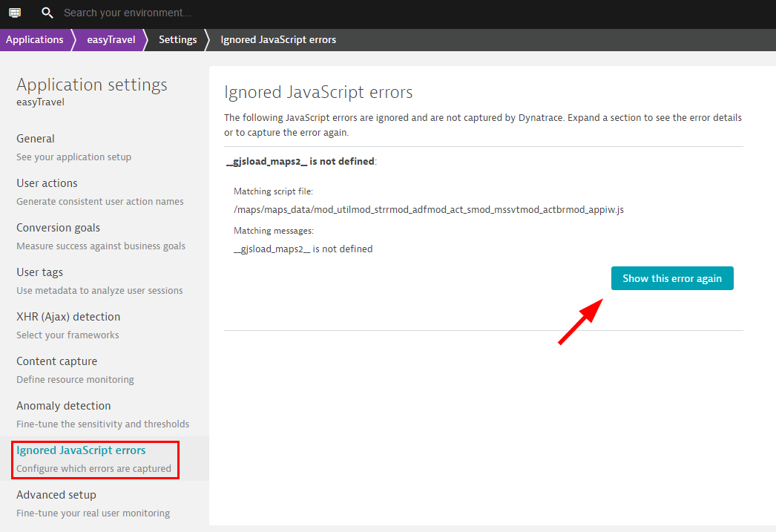Click Ignored JavaScript errors sidebar item
Image resolution: width=776 pixels, height=532 pixels.
[x=81, y=450]
